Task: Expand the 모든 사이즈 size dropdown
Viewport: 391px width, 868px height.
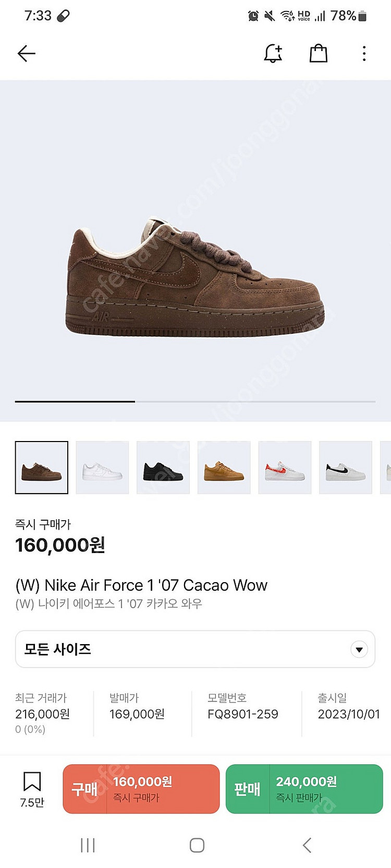Action: click(195, 649)
